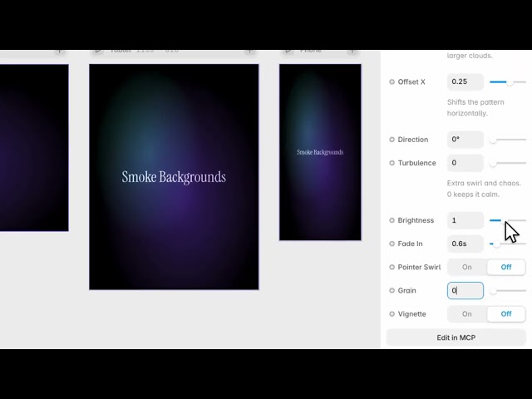
Task: Click the Turbulence slider
Action: 508,163
